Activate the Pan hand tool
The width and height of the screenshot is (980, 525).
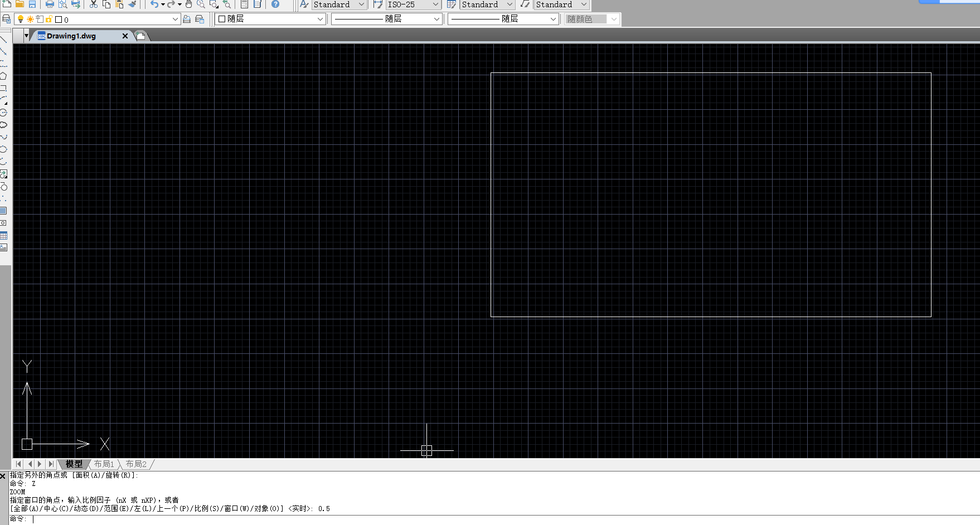pyautogui.click(x=189, y=4)
